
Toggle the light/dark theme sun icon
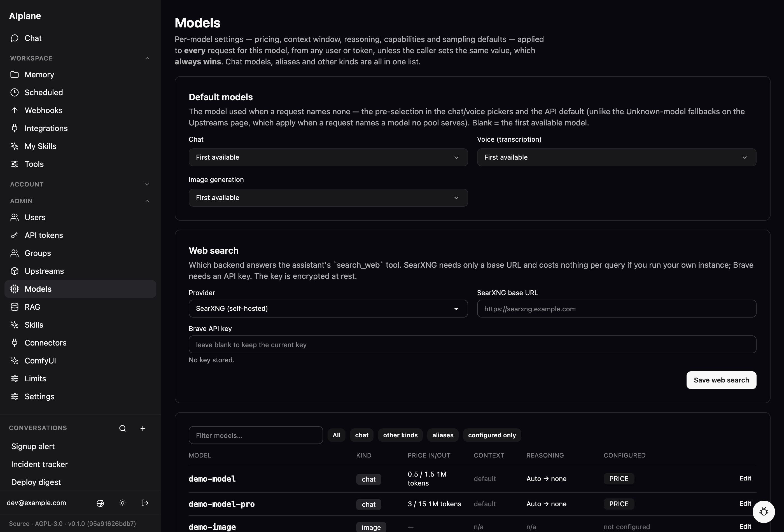tap(122, 503)
